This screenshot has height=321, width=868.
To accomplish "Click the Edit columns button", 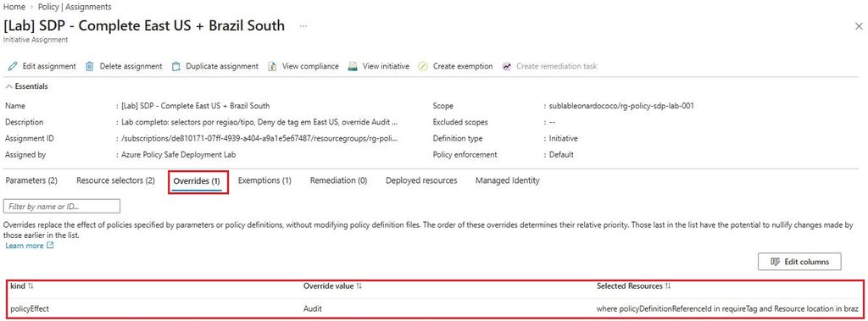I will [799, 262].
